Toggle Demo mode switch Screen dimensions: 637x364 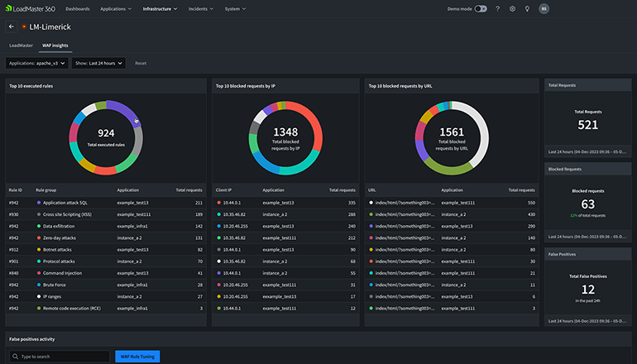481,8
